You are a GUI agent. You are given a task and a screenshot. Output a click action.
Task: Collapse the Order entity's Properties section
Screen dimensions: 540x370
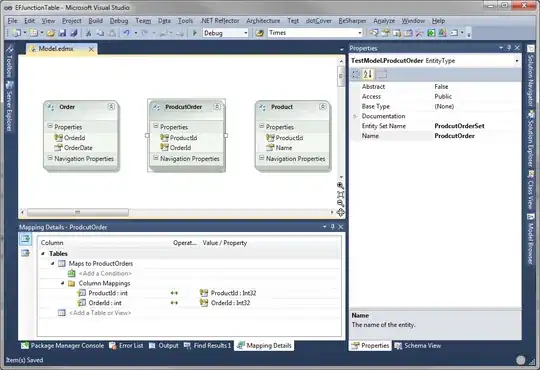tap(50, 126)
